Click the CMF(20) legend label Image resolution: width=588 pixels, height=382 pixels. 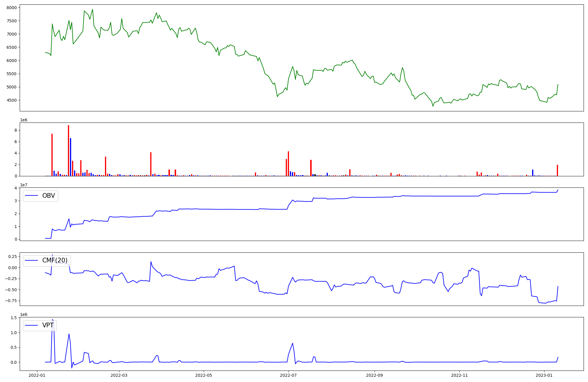[x=55, y=260]
